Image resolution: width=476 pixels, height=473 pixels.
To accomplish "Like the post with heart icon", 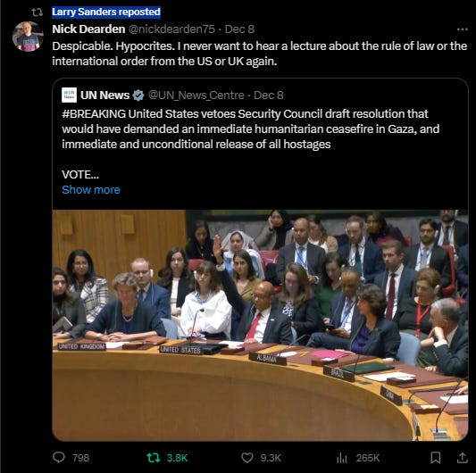I will pyautogui.click(x=246, y=458).
